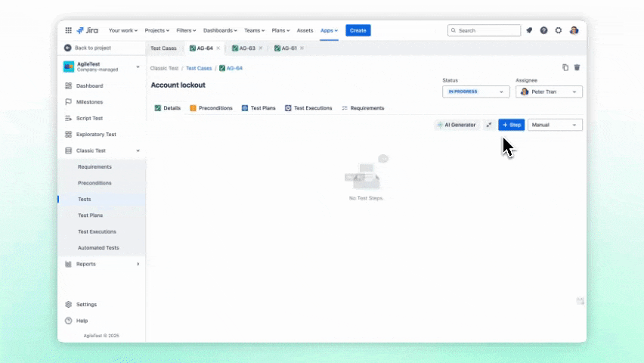Click the AI Generator button
Screen dimensions: 644x363
click(457, 125)
